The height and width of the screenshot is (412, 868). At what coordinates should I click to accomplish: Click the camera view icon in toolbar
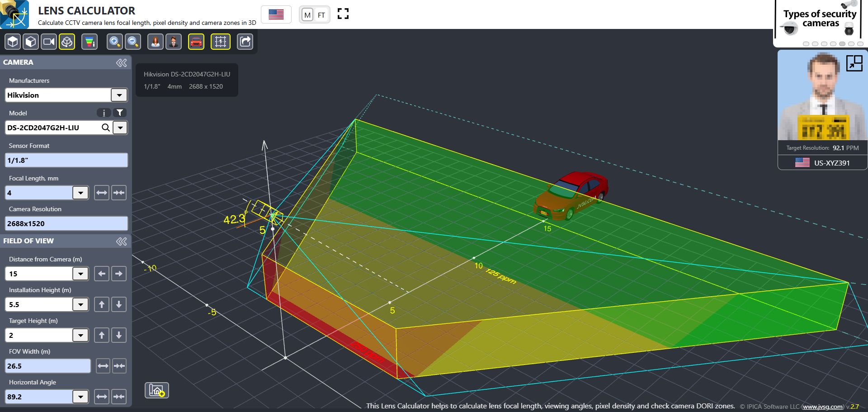click(49, 42)
